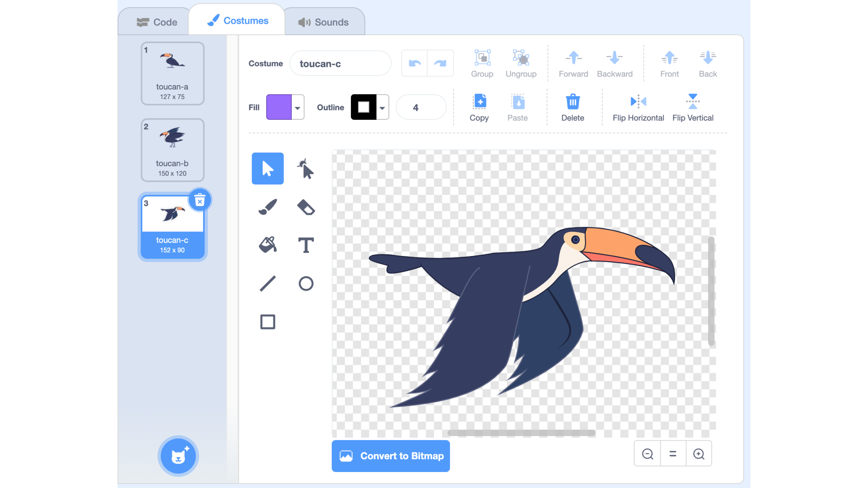
Task: Choose the Eraser tool
Action: (x=306, y=207)
